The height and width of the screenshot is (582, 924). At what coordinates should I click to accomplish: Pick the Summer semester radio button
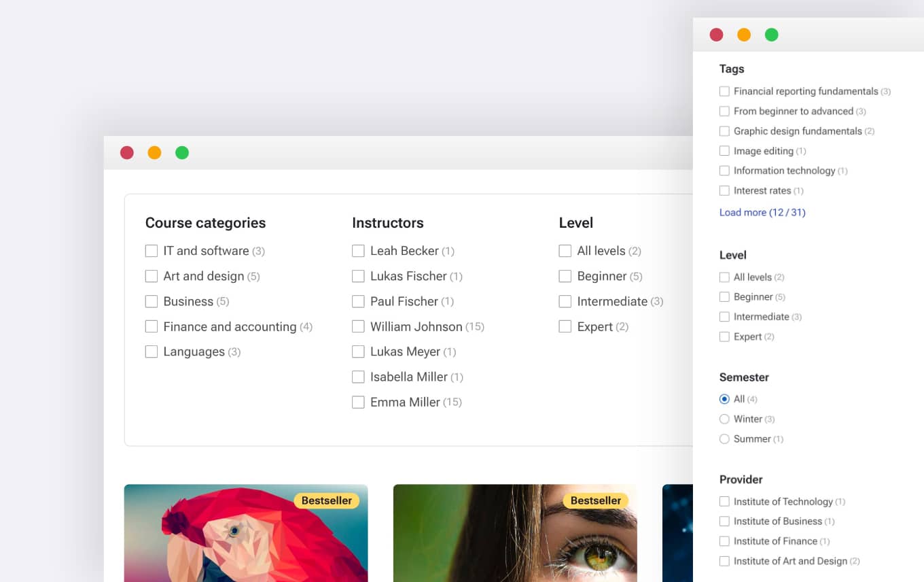[x=724, y=439]
